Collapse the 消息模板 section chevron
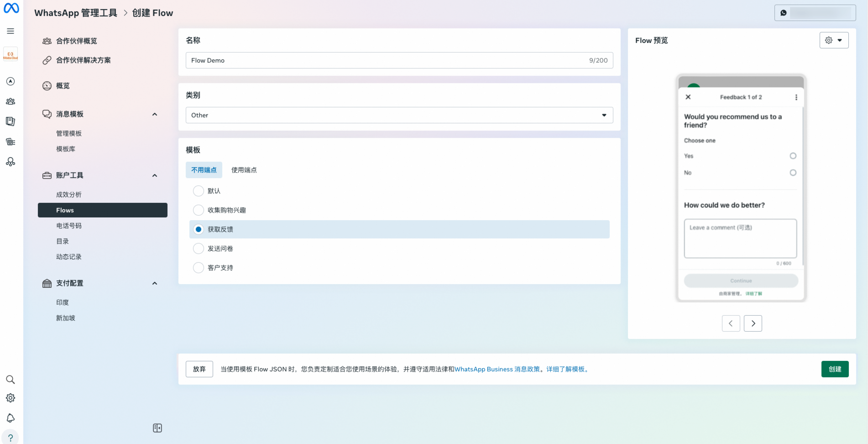868x444 pixels. coord(155,114)
